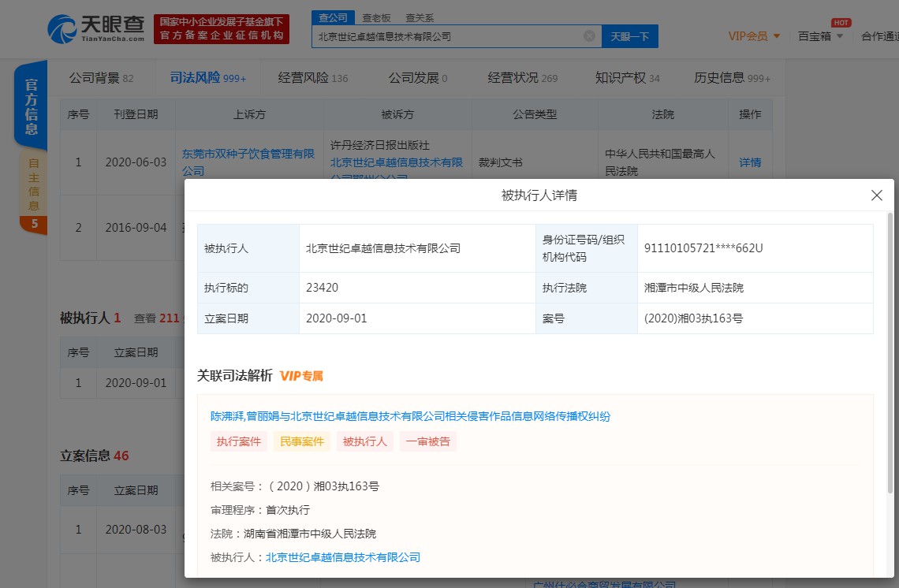Click the dialog vertical scrollbar
Screen dimensions: 899x588
(890, 352)
